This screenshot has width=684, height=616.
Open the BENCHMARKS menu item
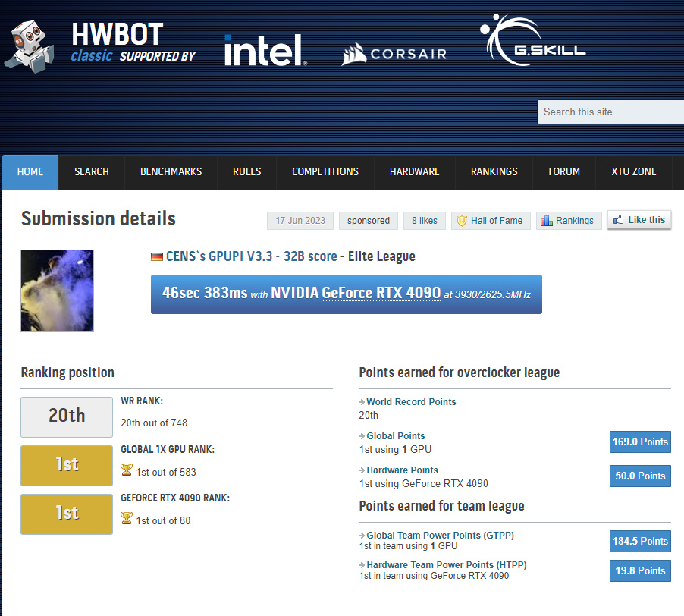click(171, 172)
